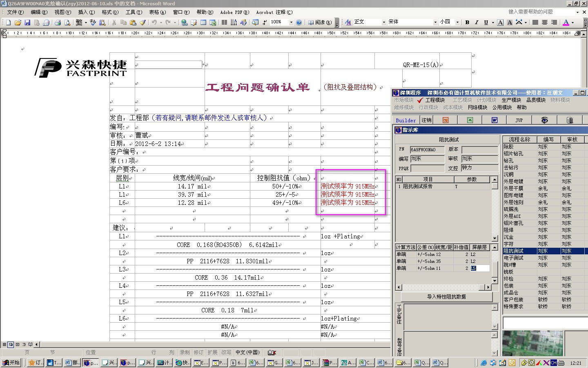Image resolution: width=588 pixels, height=368 pixels.
Task: Open the Adobe PDF(B) menu
Action: tap(235, 12)
